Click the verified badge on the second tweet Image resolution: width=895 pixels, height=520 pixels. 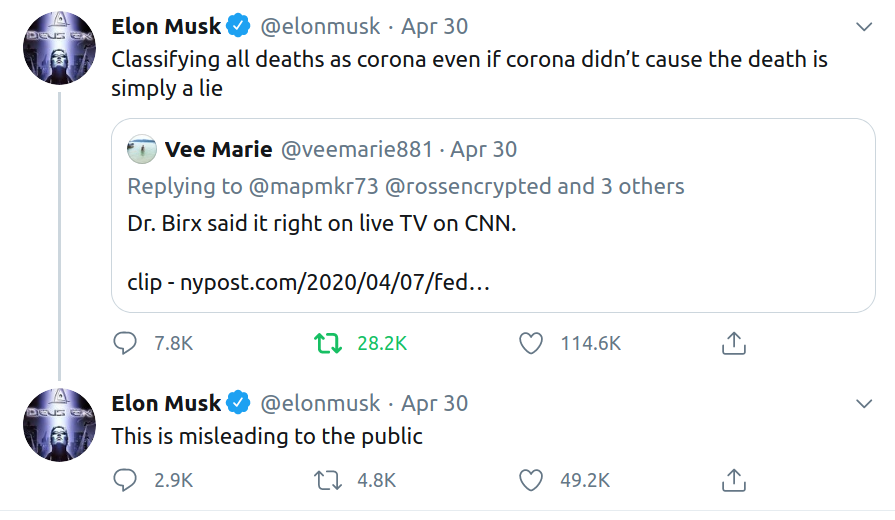pyautogui.click(x=239, y=403)
